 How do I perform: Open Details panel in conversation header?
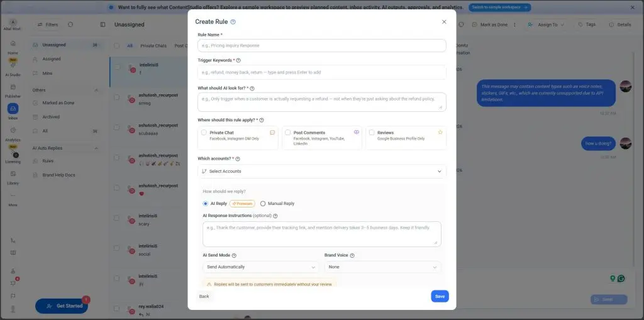click(x=619, y=25)
